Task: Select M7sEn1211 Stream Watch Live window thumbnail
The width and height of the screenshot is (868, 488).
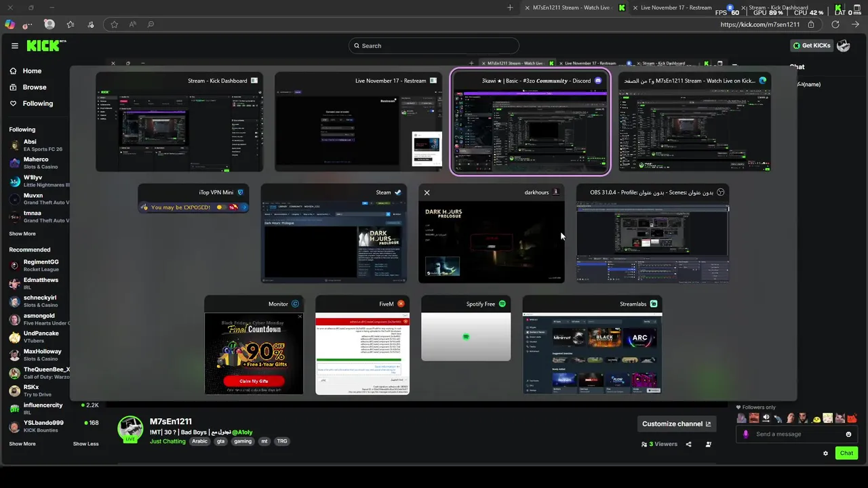Action: tap(694, 122)
